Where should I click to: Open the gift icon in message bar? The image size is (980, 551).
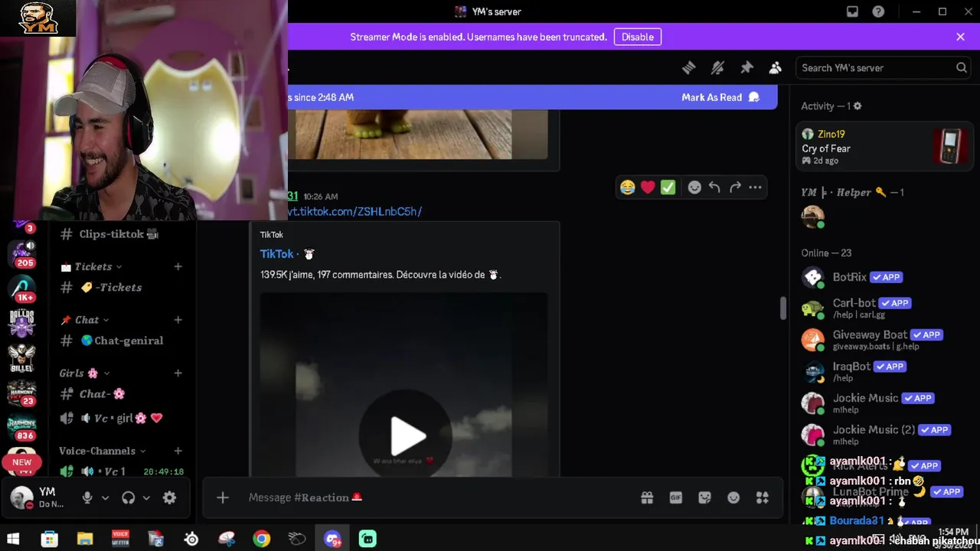coord(647,497)
